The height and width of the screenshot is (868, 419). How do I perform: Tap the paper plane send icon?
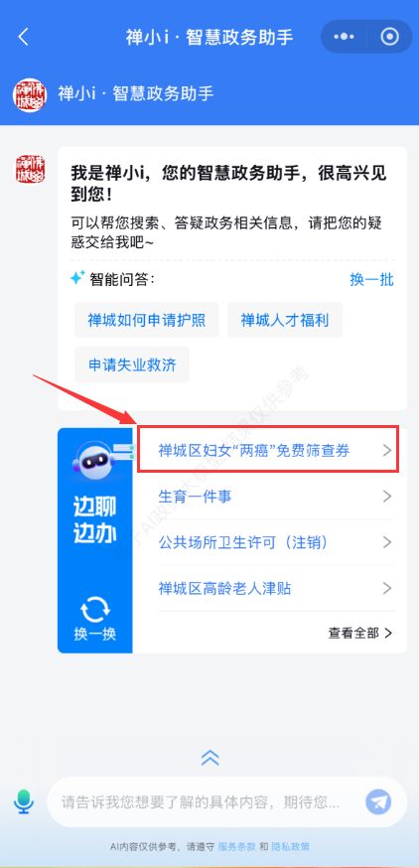(378, 801)
